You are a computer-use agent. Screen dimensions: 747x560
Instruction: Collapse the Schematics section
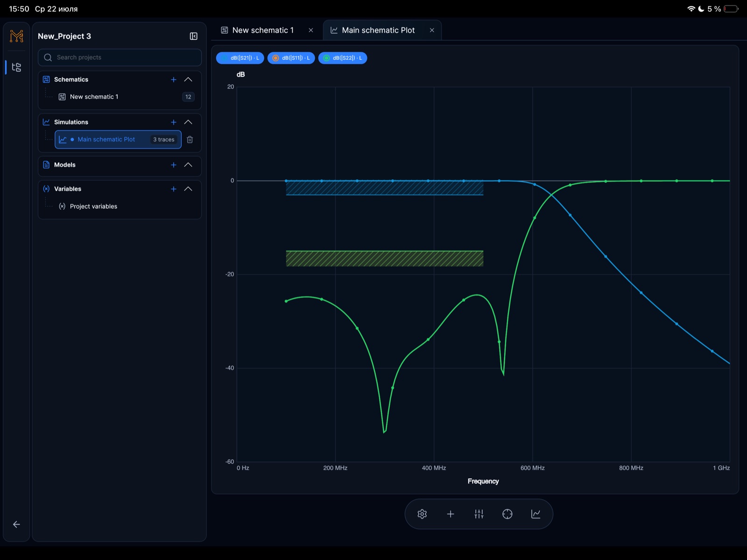[188, 79]
